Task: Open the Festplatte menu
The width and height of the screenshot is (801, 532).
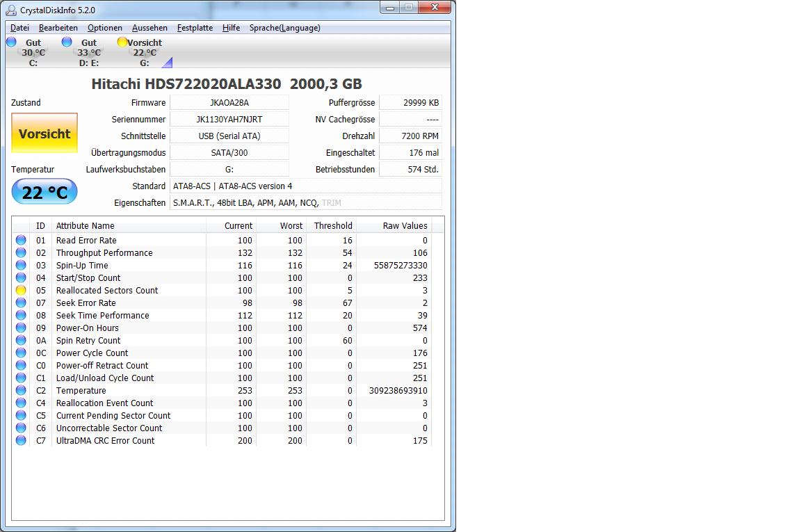Action: click(x=195, y=28)
